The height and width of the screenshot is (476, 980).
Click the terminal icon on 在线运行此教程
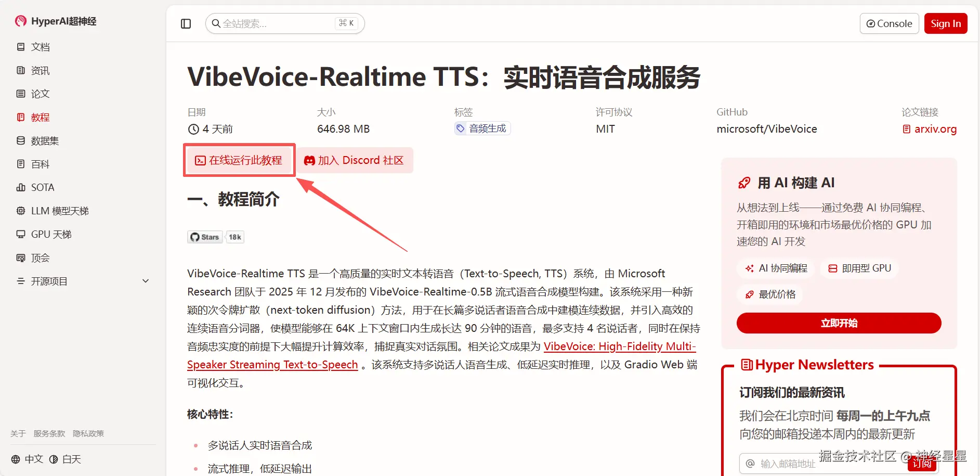click(200, 160)
